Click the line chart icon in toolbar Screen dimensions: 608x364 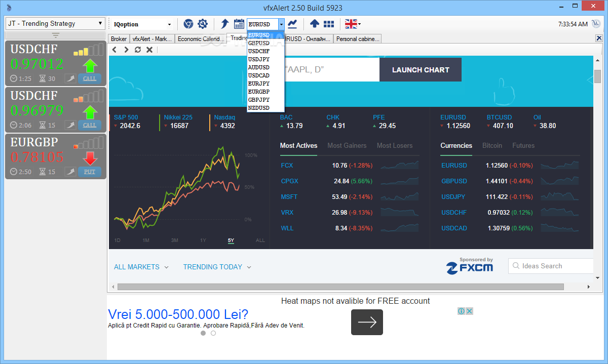point(292,24)
